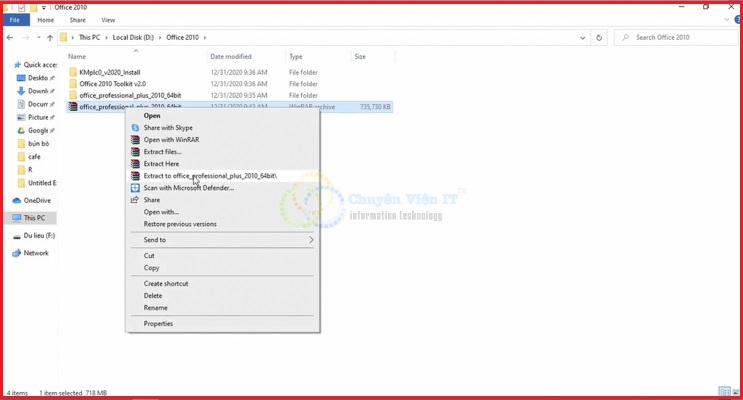Click inside the Search Office 2010 field

pos(676,37)
